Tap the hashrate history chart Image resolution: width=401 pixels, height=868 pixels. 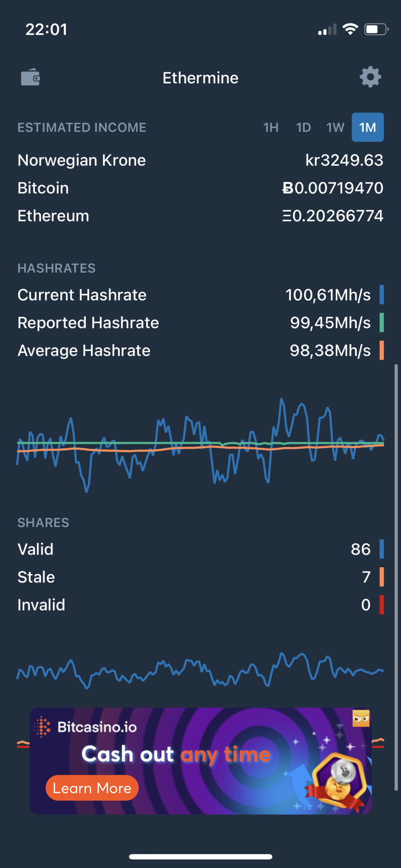click(x=200, y=445)
